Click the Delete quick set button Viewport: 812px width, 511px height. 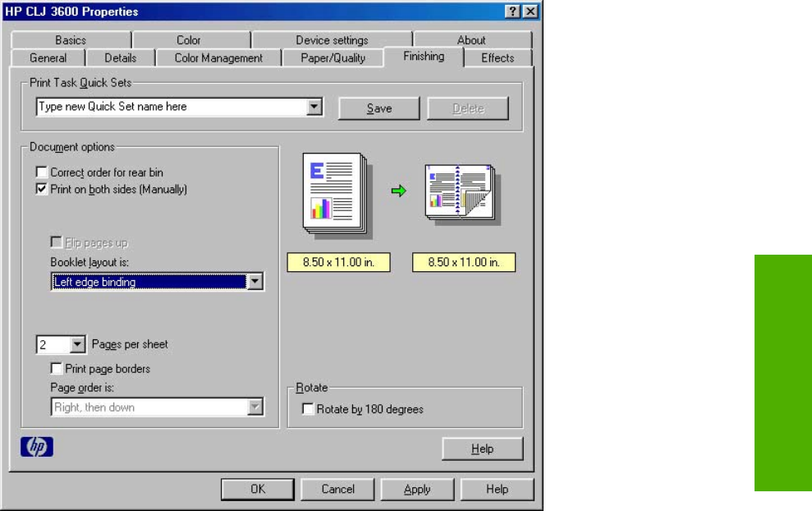pos(468,108)
